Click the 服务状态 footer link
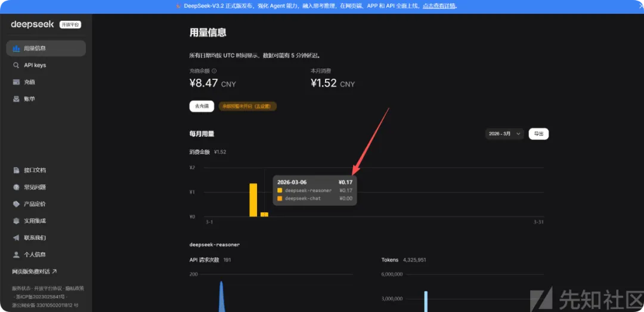Viewport: 644px width, 312px height. pos(21,289)
